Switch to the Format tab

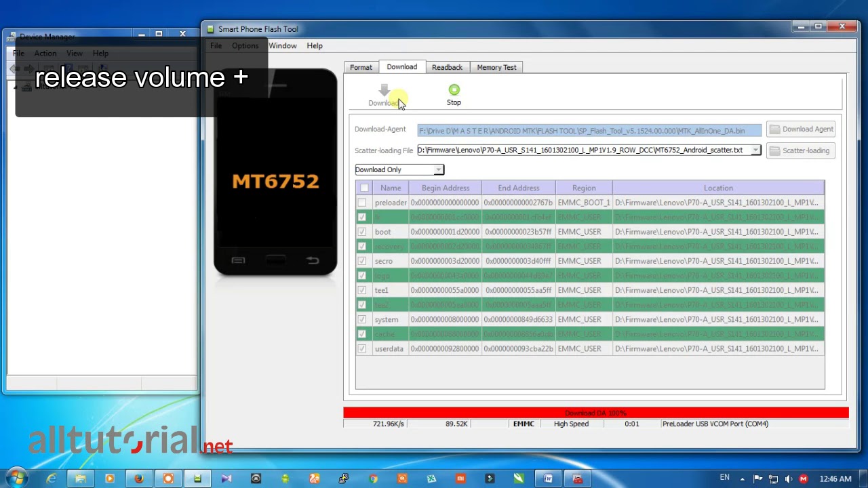pyautogui.click(x=361, y=67)
